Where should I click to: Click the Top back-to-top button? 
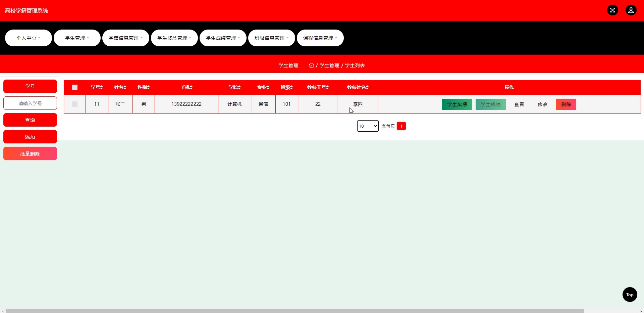pos(630,295)
